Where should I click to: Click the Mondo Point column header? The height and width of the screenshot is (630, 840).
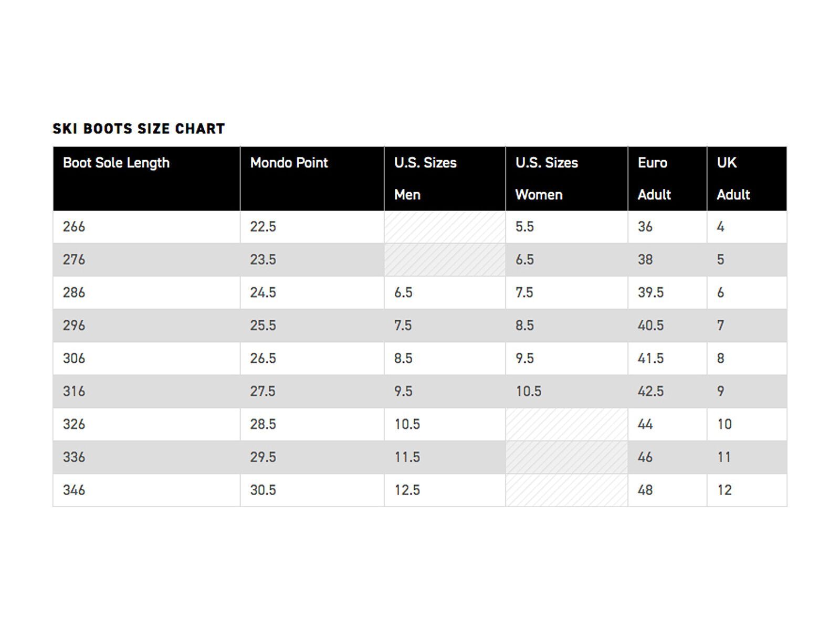tap(289, 163)
